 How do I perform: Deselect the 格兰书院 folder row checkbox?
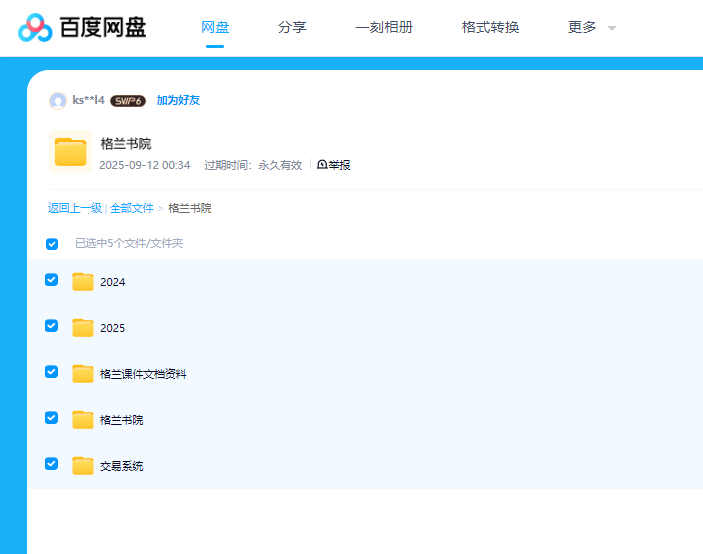tap(52, 418)
